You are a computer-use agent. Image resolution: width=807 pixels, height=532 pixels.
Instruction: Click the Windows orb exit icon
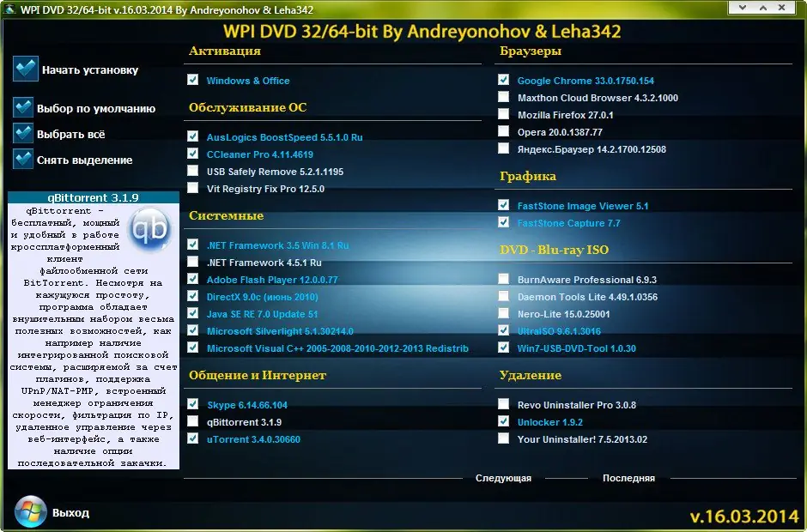tap(30, 511)
